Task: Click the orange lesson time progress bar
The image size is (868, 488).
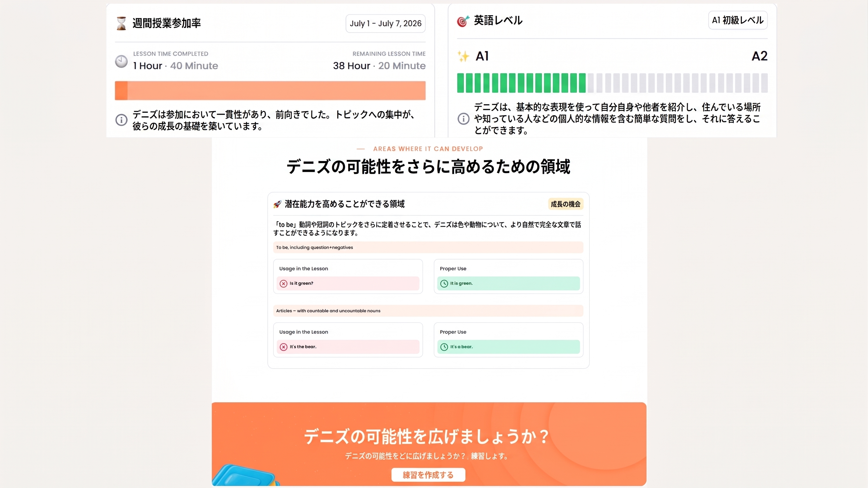Action: [270, 91]
